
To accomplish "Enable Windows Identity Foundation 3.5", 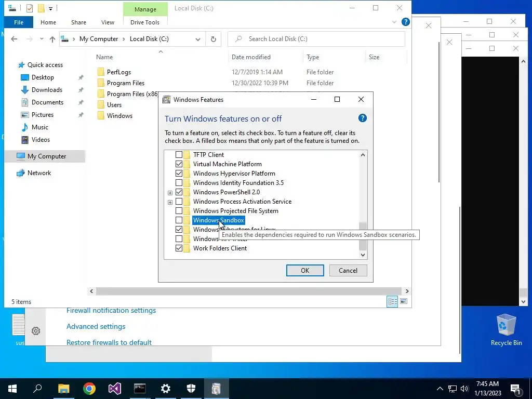I will 179,183.
